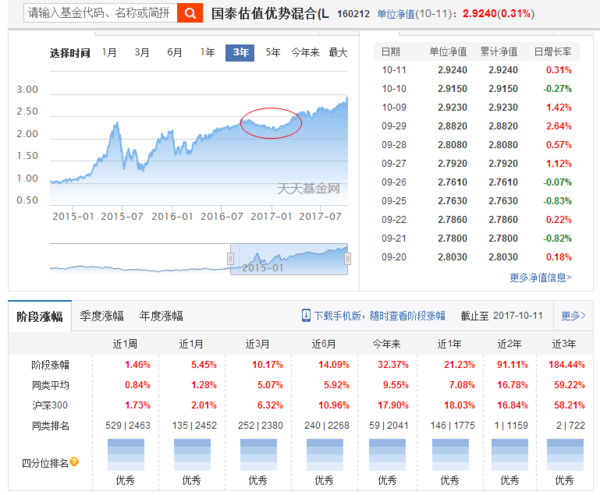
Task: Open the 更多净值信息 link
Action: 541,277
